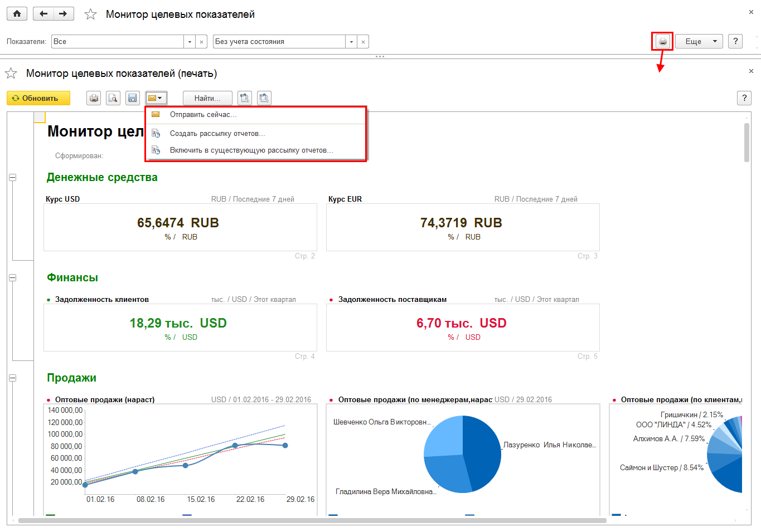This screenshot has width=761, height=532.
Task: Close the печать report panel
Action: [x=751, y=71]
